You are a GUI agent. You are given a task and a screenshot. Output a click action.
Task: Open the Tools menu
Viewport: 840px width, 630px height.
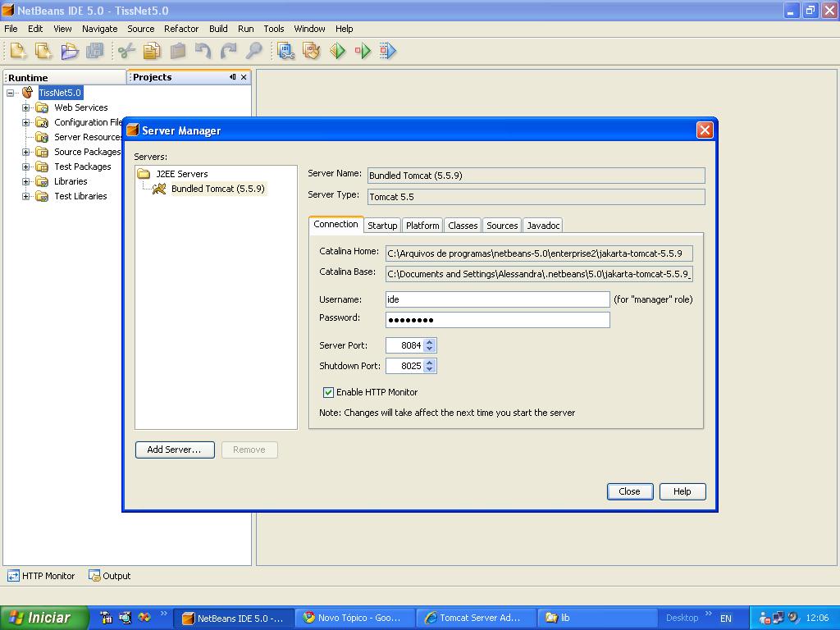point(274,29)
